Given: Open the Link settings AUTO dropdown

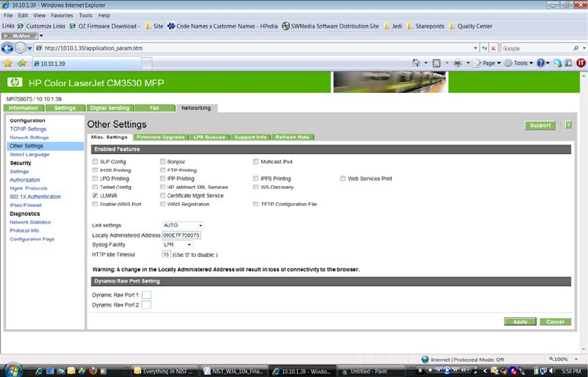Looking at the screenshot, I should click(x=182, y=225).
